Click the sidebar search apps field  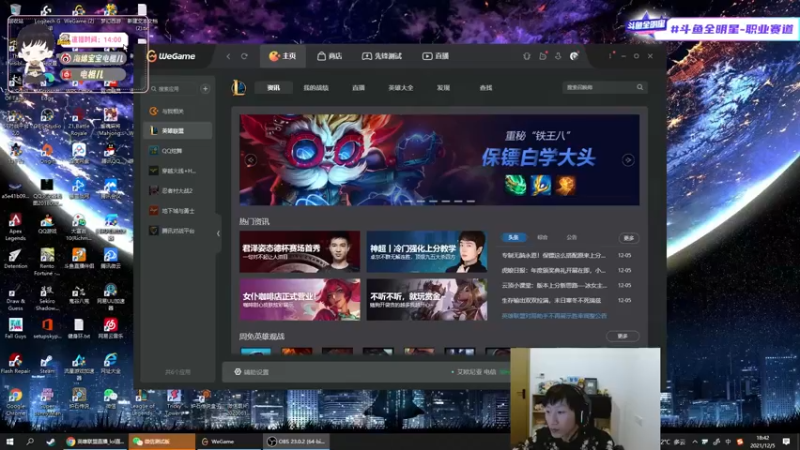[172, 89]
